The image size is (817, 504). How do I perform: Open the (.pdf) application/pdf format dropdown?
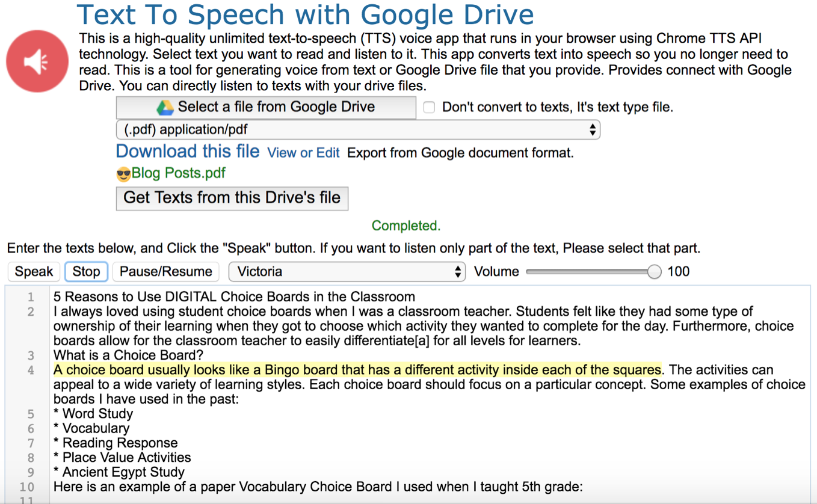pos(358,130)
